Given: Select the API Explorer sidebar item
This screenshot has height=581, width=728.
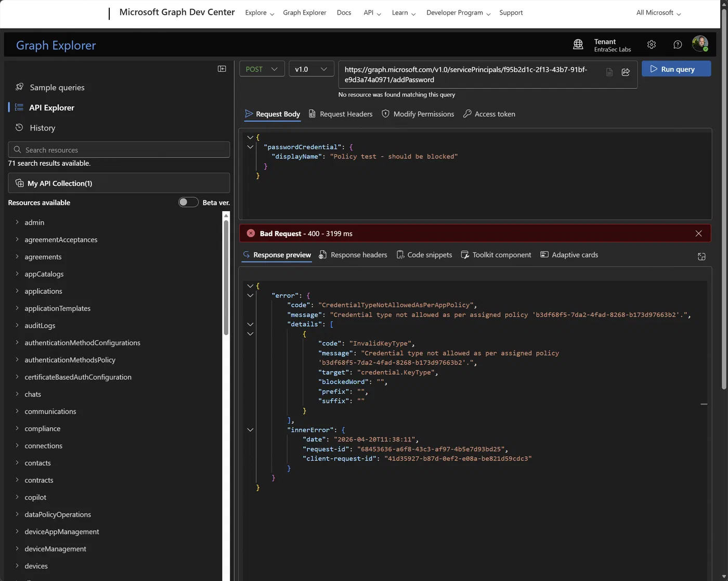Looking at the screenshot, I should coord(51,108).
